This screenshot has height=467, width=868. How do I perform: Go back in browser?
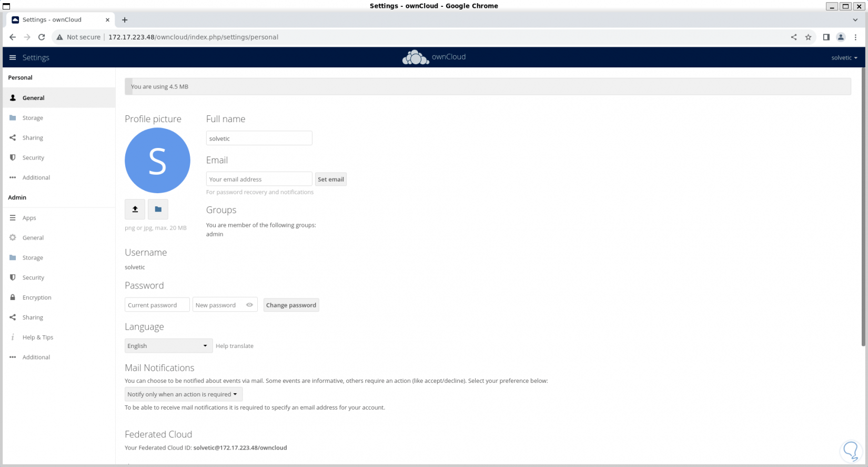[x=13, y=37]
